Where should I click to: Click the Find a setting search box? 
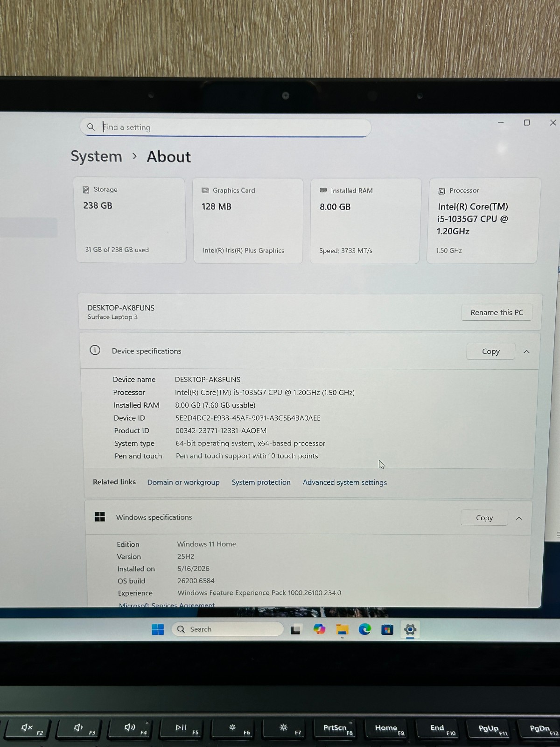click(225, 127)
